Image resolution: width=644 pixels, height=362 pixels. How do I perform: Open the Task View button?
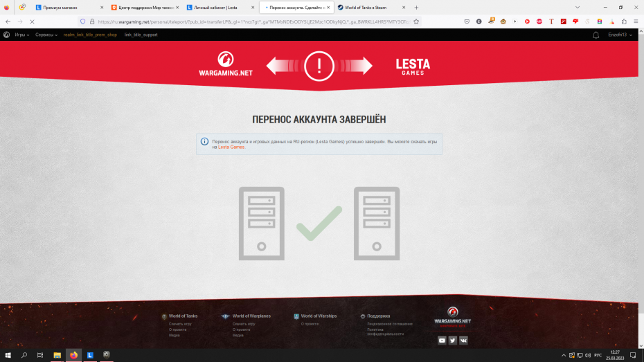(40, 355)
